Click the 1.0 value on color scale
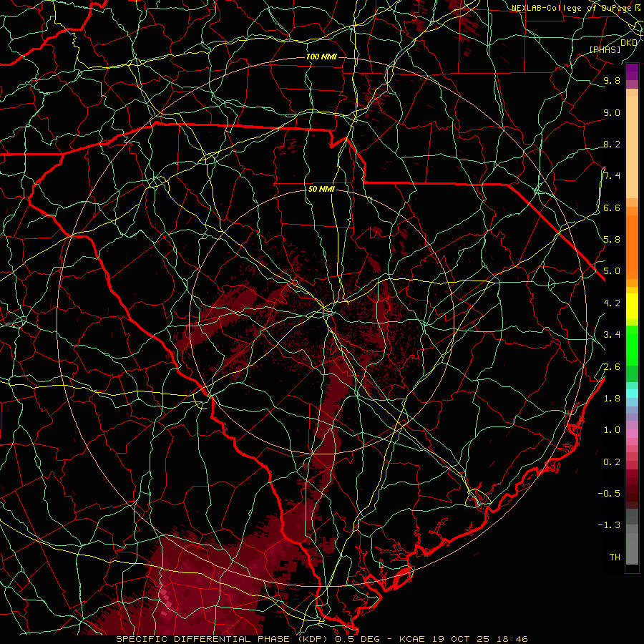 click(x=612, y=430)
